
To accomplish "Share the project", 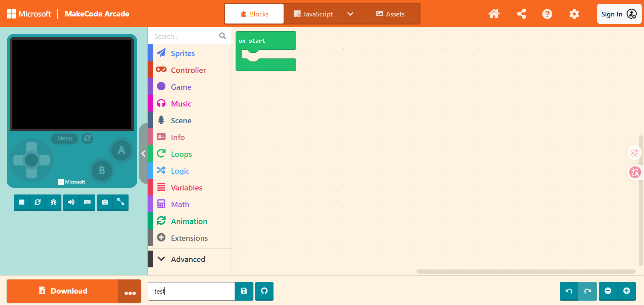I will [522, 14].
